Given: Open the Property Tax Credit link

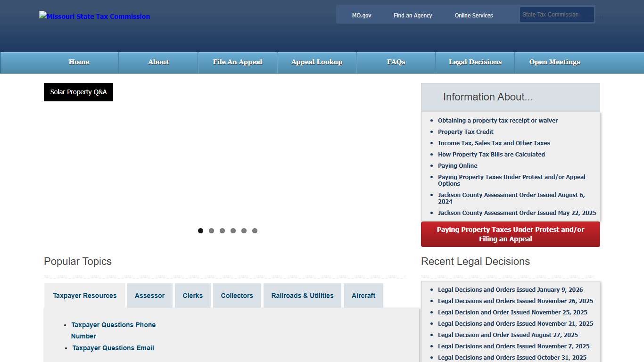Looking at the screenshot, I should pos(465,132).
